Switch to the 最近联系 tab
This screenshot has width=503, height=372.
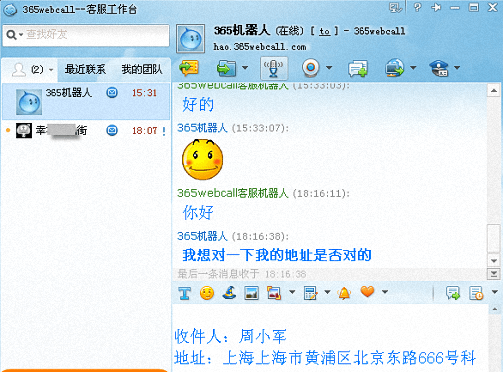pos(85,69)
